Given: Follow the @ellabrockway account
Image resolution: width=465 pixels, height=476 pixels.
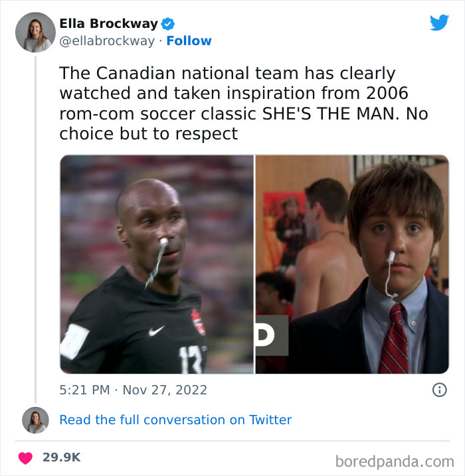Looking at the screenshot, I should [x=189, y=40].
